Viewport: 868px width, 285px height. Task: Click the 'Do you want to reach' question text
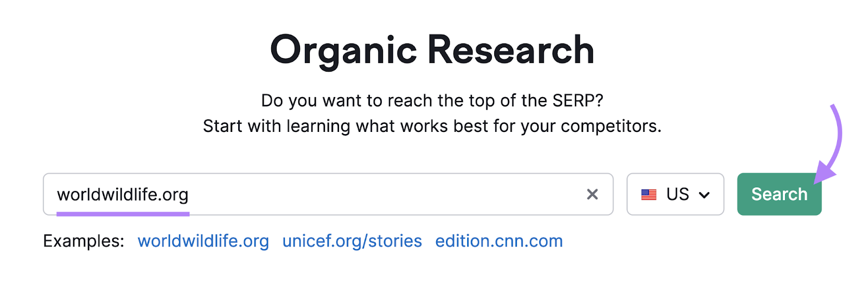432,100
